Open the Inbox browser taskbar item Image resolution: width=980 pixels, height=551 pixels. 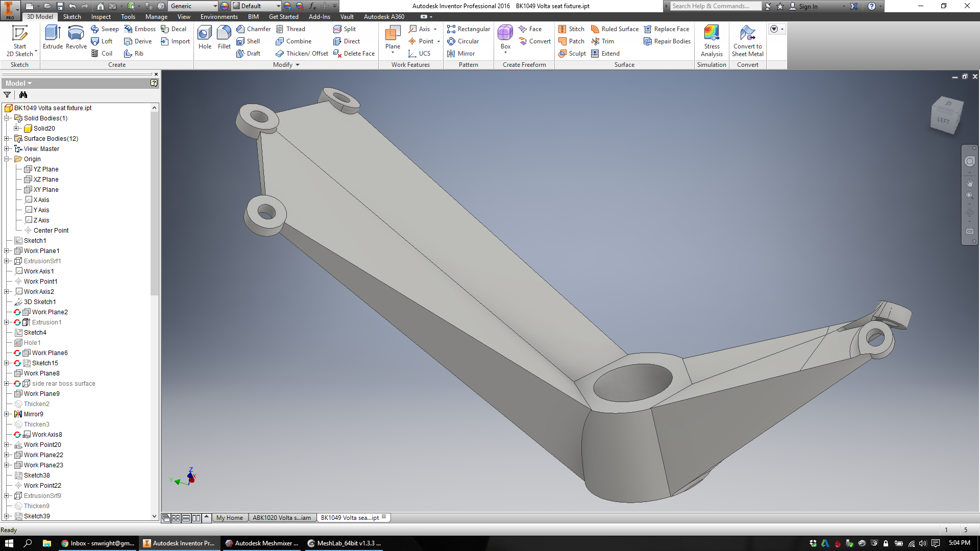coord(98,543)
